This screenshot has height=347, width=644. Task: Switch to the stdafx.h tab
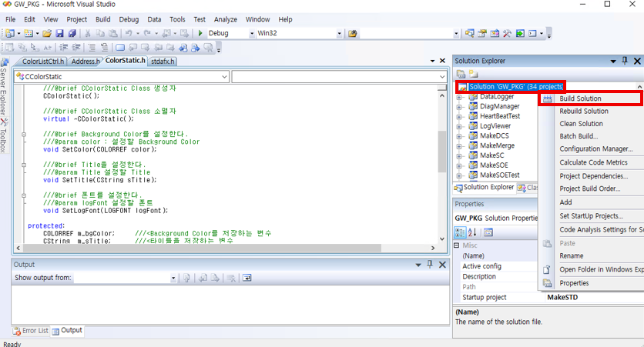pyautogui.click(x=163, y=61)
